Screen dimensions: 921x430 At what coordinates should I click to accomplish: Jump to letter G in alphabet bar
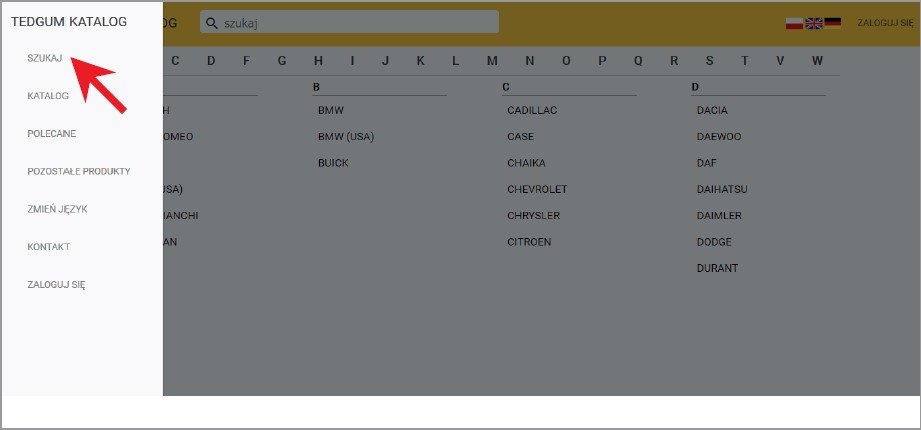point(282,61)
